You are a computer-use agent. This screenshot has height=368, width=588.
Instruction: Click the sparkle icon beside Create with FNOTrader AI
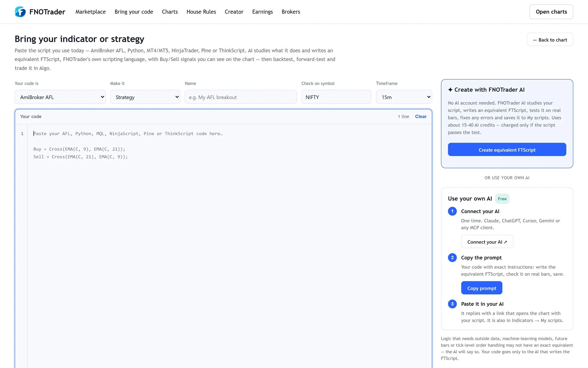pos(450,90)
